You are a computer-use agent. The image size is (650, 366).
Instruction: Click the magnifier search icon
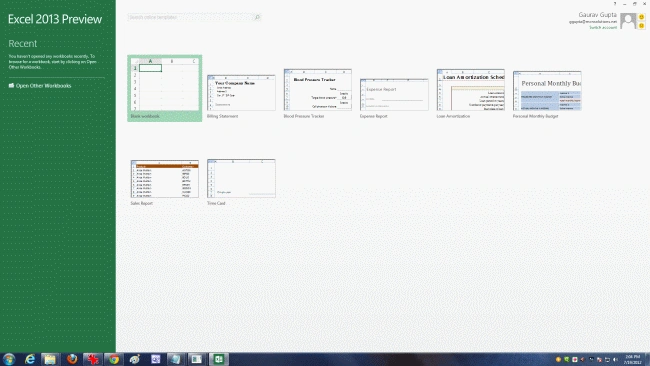point(257,17)
